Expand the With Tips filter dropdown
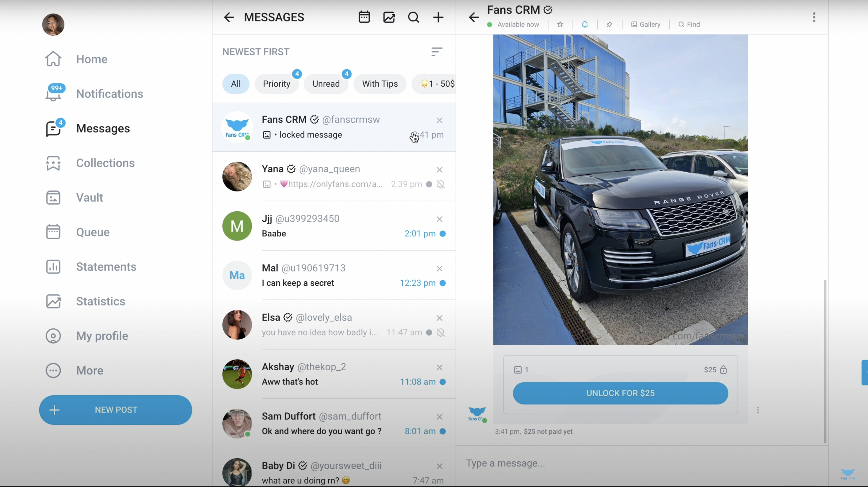Screen dimensions: 868x487 click(x=380, y=84)
